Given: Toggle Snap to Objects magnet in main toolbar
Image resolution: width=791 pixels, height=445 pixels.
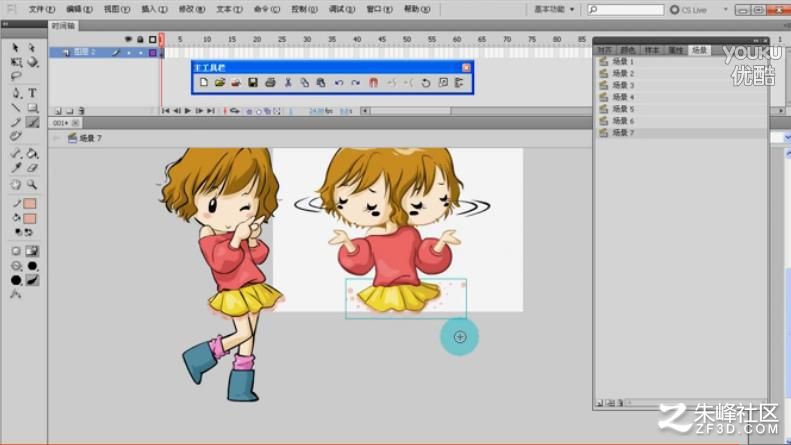Looking at the screenshot, I should click(373, 83).
